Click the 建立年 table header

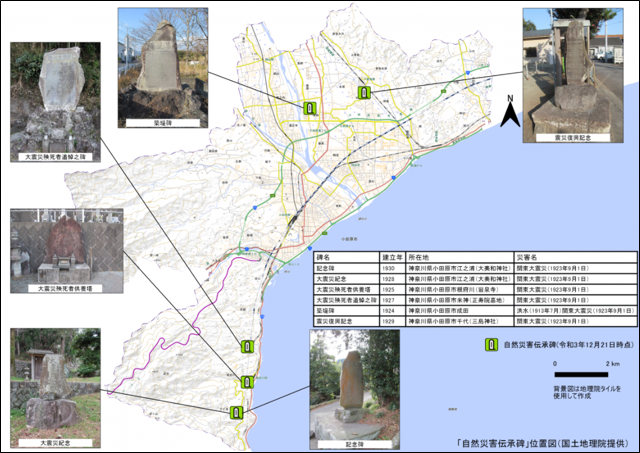point(393,257)
